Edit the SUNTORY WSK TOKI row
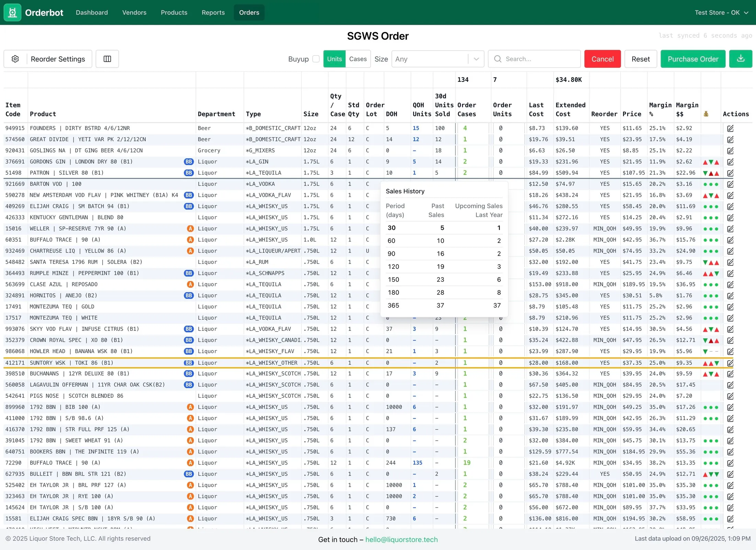756x550 pixels. pyautogui.click(x=730, y=363)
